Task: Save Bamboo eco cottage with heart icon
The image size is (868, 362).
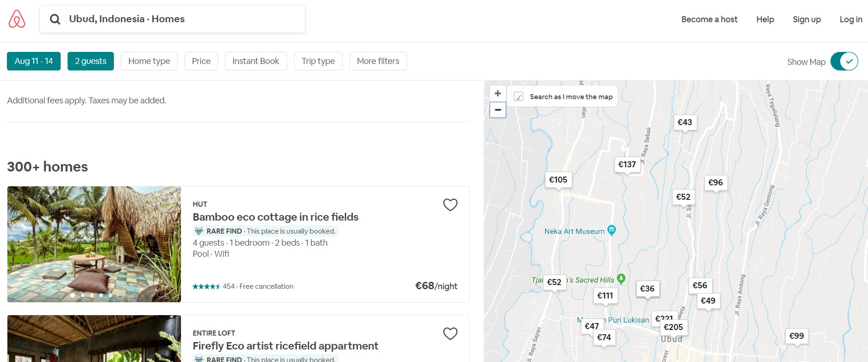Action: click(450, 205)
